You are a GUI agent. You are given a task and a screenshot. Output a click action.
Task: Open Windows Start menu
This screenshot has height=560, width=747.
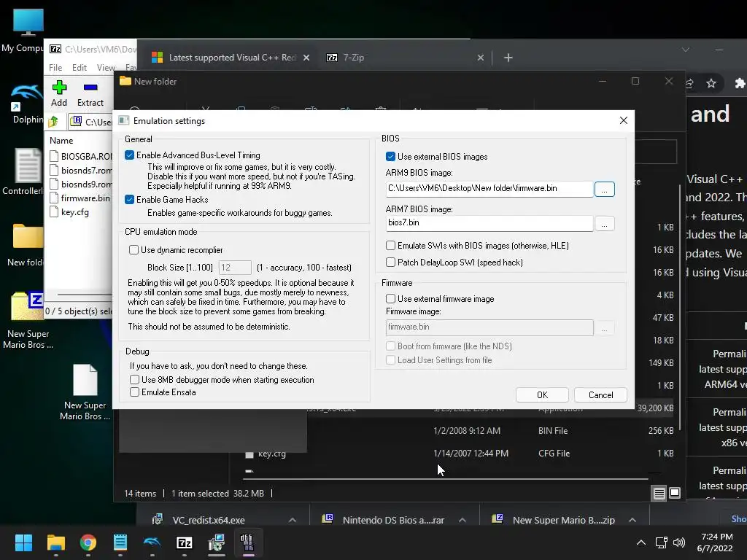click(x=23, y=542)
